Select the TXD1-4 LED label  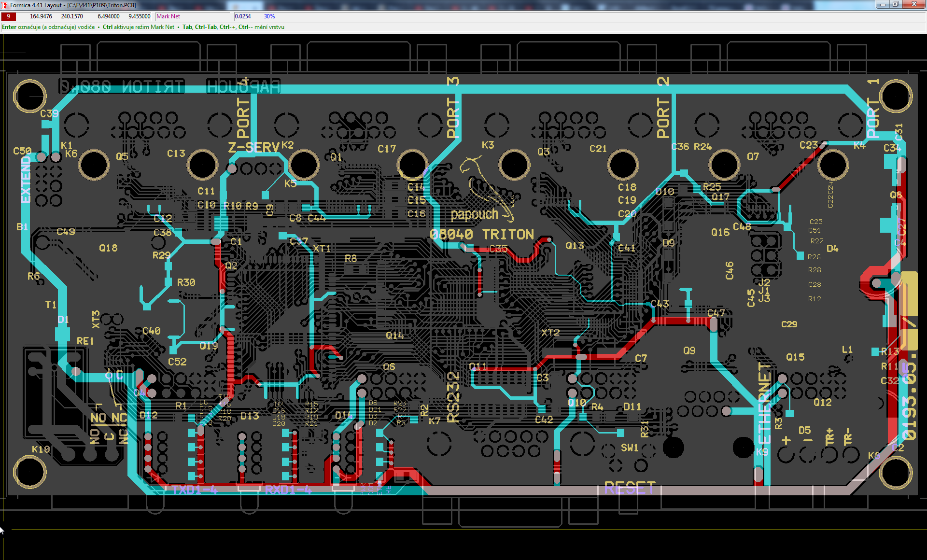click(x=195, y=490)
